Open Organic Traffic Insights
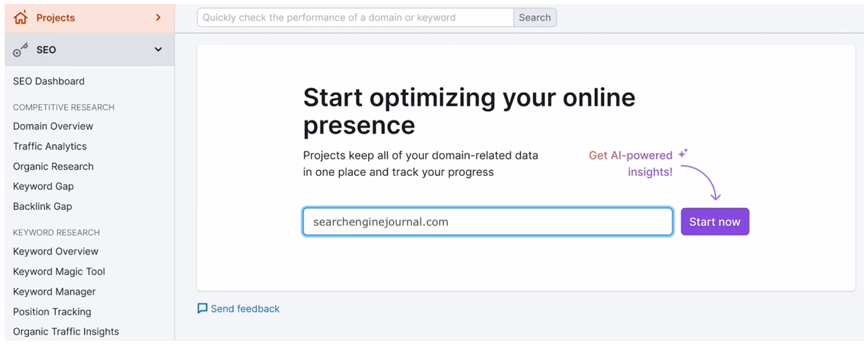This screenshot has width=868, height=345. click(66, 332)
